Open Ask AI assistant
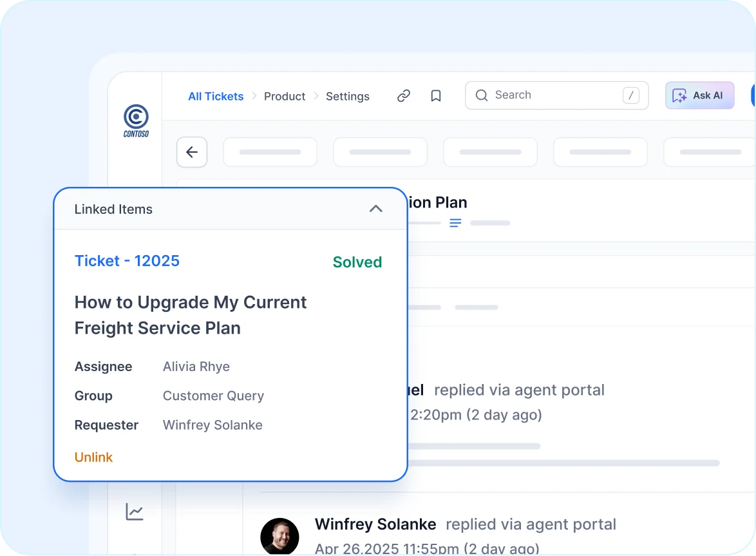The image size is (756, 556). pyautogui.click(x=699, y=95)
